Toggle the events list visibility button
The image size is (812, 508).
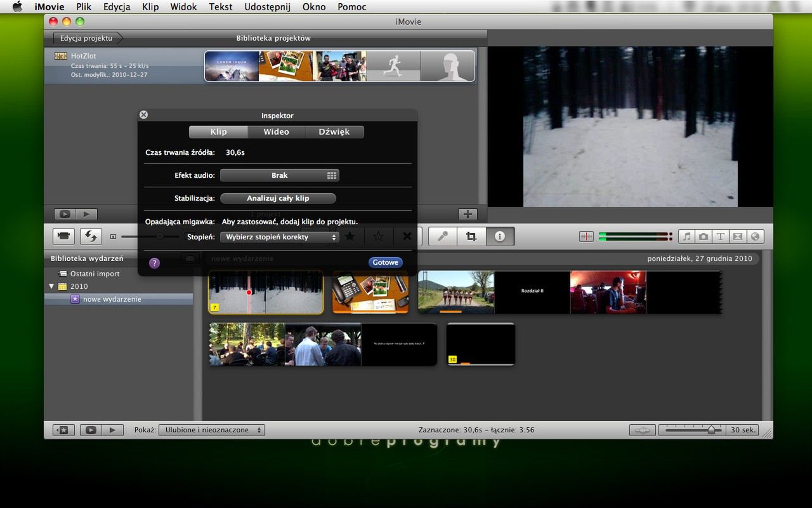pos(63,430)
